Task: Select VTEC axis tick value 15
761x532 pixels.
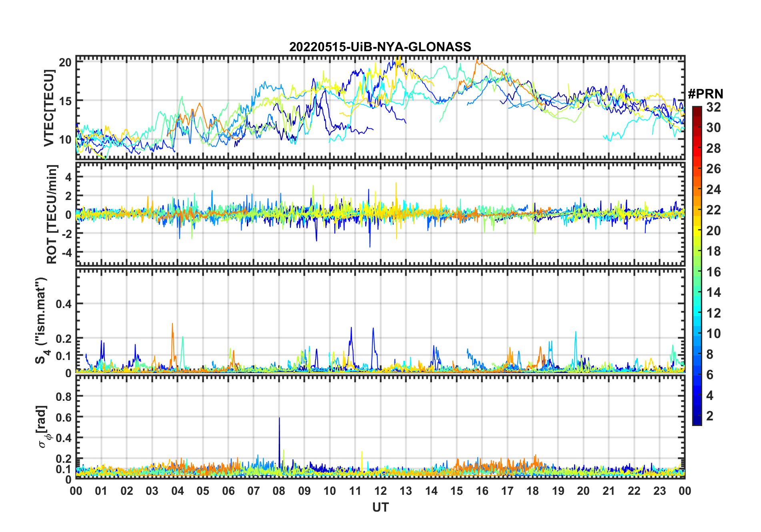Action: click(65, 101)
